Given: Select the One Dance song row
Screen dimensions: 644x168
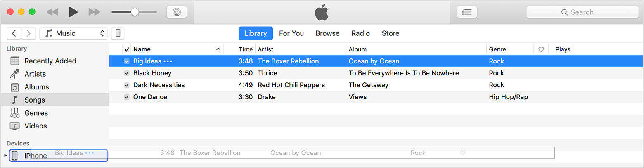Looking at the screenshot, I should click(x=376, y=97).
